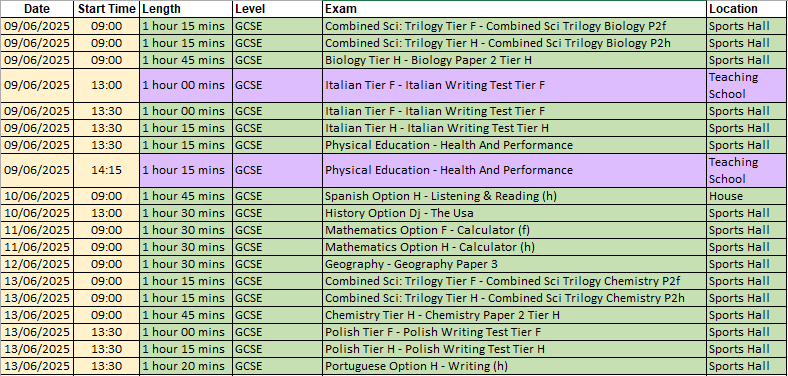Screen dimensions: 788x376
Task: Select Polish Writing Test Tier H cell
Action: (x=515, y=349)
